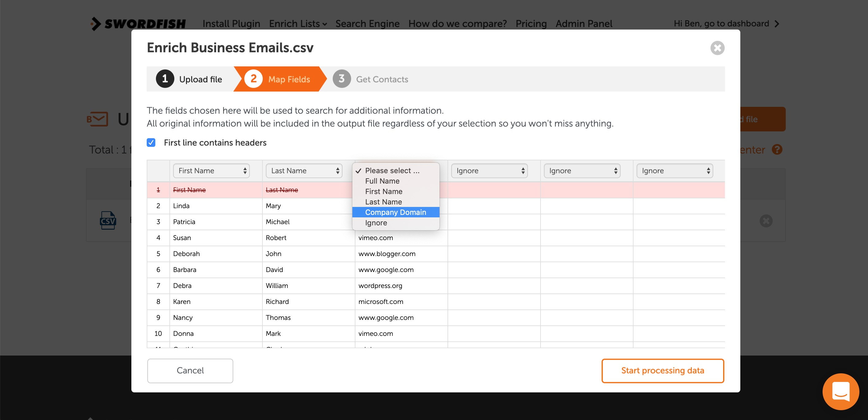Open the fourth column Ignore dropdown
This screenshot has width=868, height=420.
coord(489,171)
